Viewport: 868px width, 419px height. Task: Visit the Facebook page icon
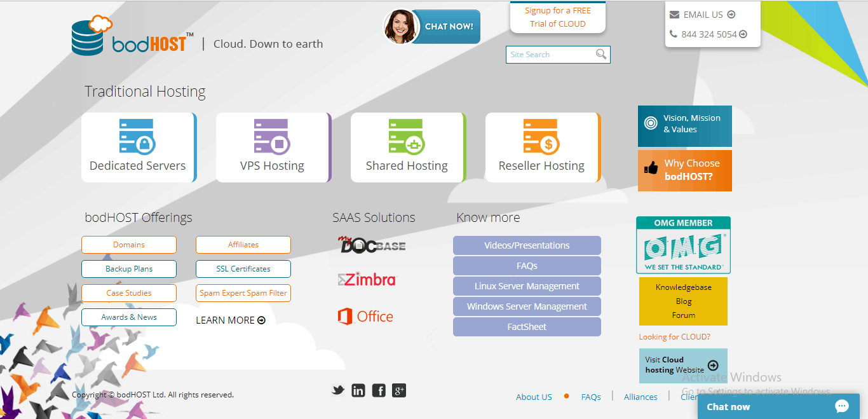click(x=379, y=390)
